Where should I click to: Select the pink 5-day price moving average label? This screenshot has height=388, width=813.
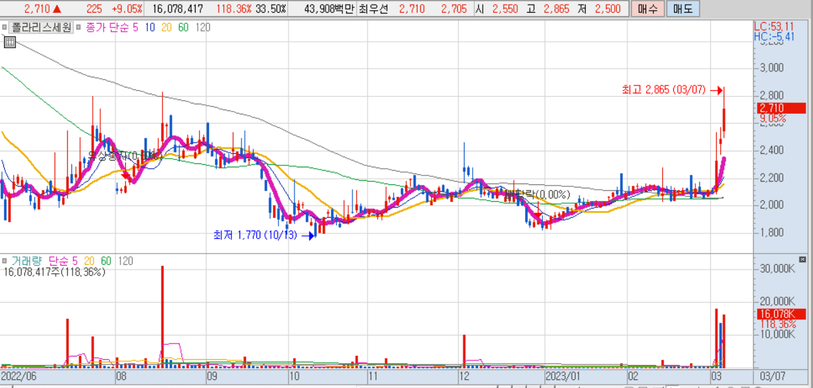(135, 27)
